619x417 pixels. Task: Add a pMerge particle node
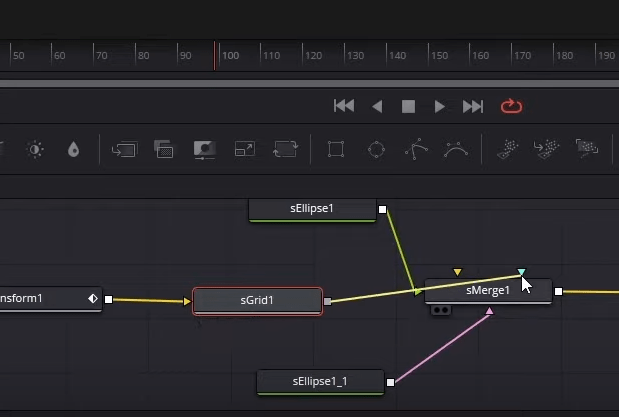pos(546,149)
